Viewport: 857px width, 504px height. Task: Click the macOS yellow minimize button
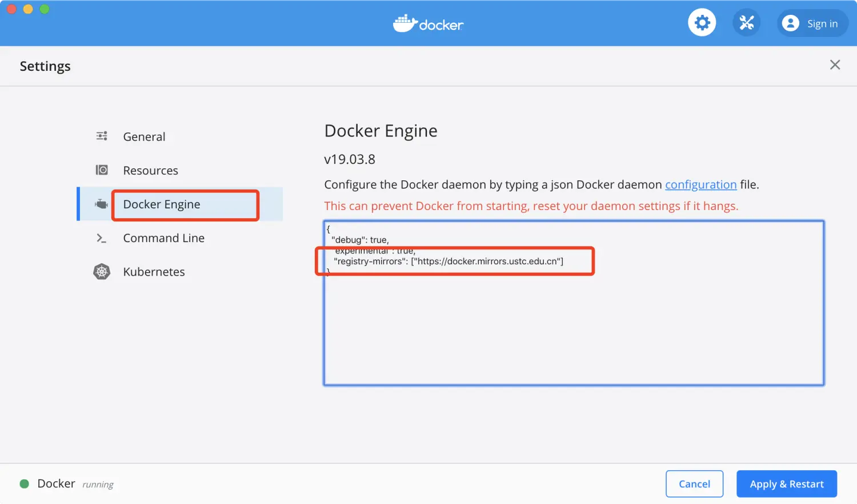[x=28, y=9]
